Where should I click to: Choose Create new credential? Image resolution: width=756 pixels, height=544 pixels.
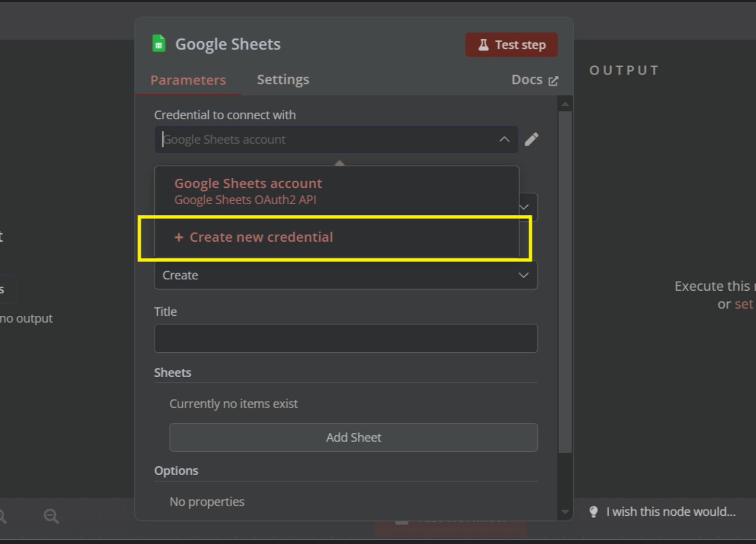pos(336,237)
